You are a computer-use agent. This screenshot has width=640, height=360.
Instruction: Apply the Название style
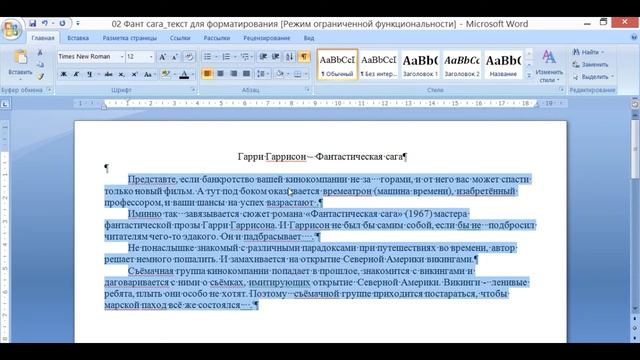coord(503,64)
